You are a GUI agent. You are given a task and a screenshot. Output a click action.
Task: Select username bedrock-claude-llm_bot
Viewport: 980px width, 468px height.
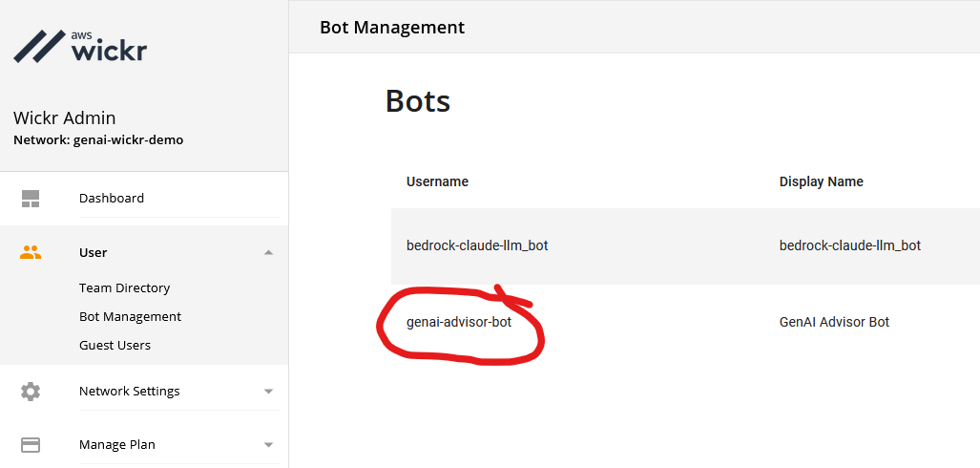(477, 245)
